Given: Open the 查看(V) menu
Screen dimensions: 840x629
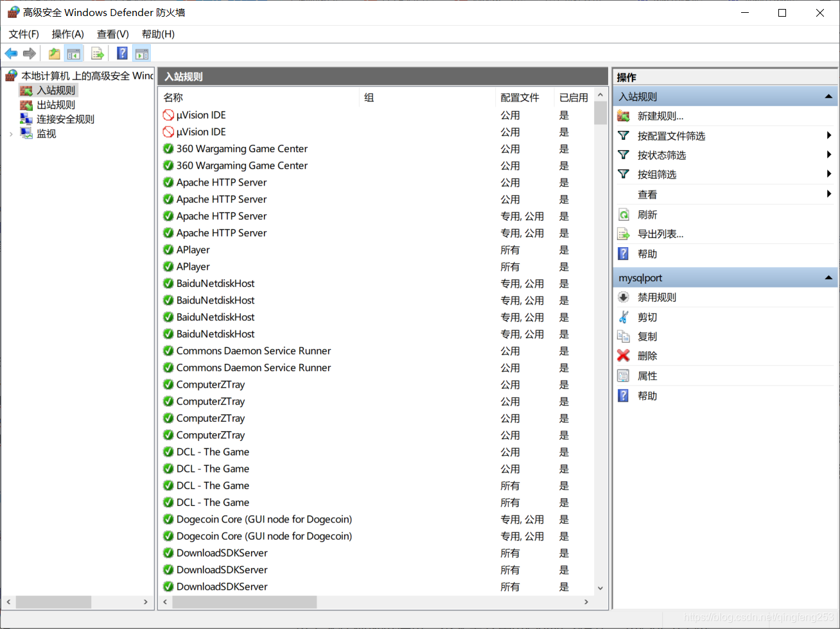Looking at the screenshot, I should 113,34.
